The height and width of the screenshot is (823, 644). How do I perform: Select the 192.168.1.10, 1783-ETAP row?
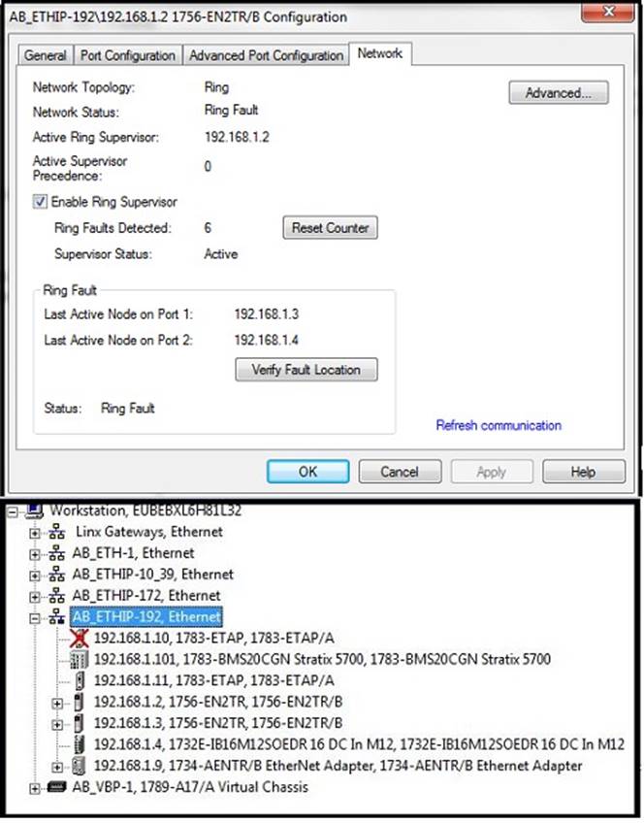(x=214, y=639)
